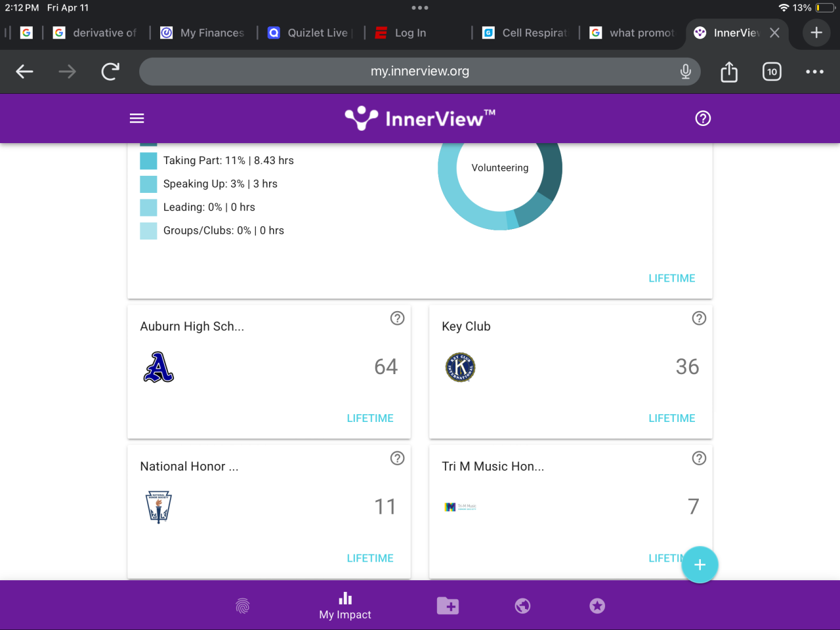Open the InnerView help question mark
The width and height of the screenshot is (840, 630).
coord(703,118)
